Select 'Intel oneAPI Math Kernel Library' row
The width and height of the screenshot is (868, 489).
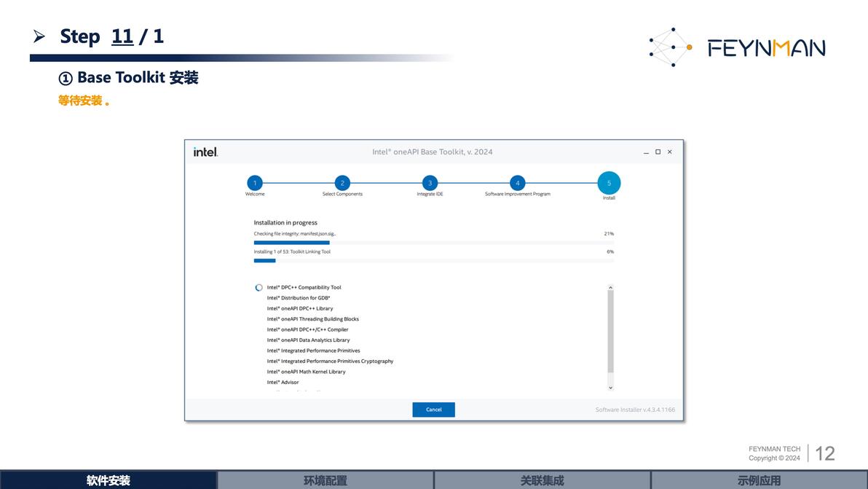point(306,372)
